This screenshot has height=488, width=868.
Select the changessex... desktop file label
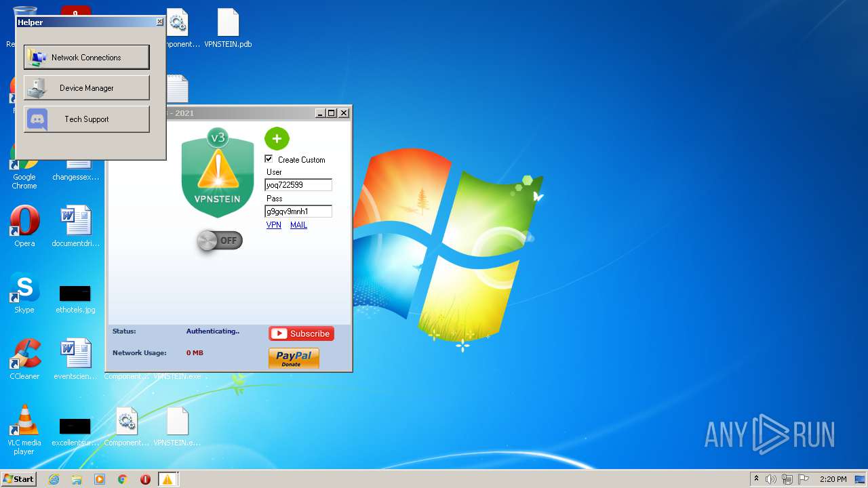click(x=76, y=177)
